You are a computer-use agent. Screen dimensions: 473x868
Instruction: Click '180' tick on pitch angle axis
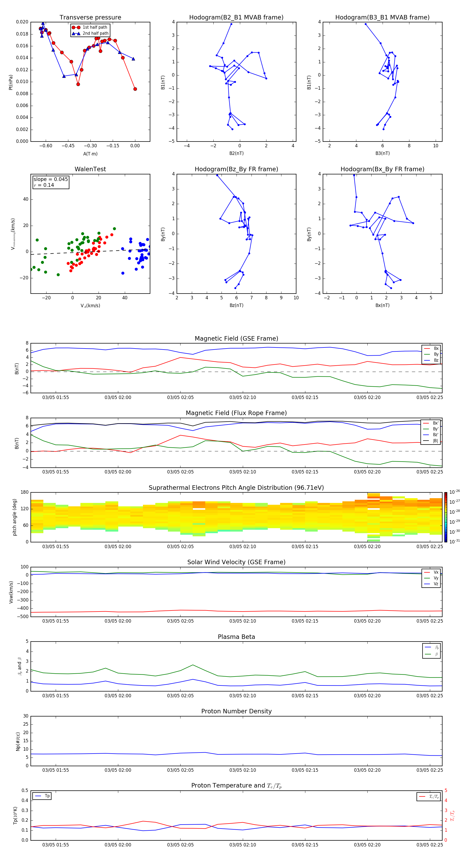point(25,492)
